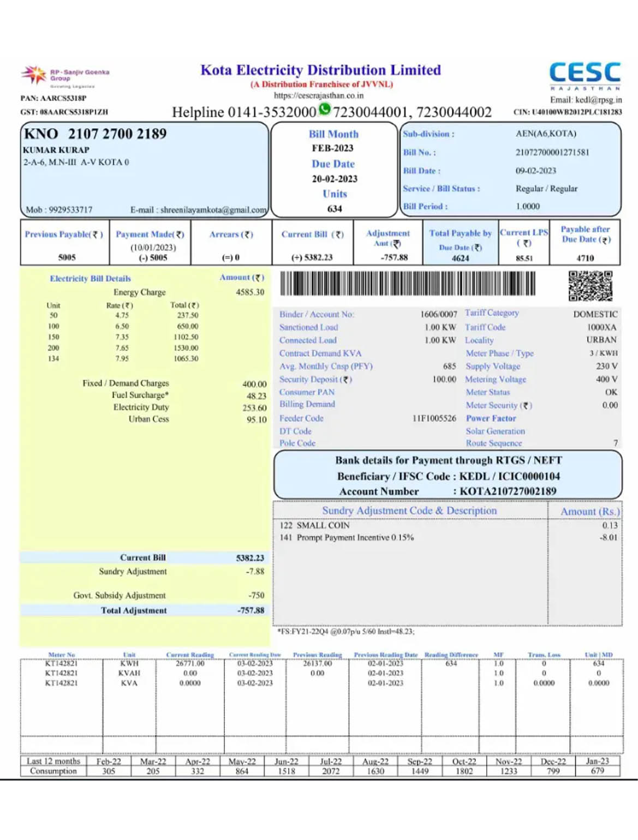Click the Payment Made date (10/01/2023)

[153, 248]
